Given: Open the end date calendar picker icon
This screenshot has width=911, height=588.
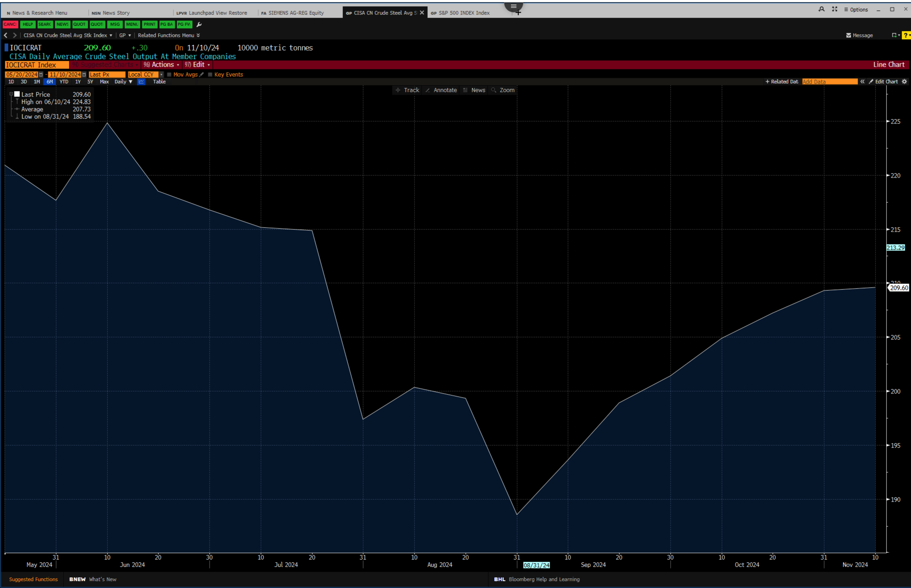Looking at the screenshot, I should pos(84,74).
